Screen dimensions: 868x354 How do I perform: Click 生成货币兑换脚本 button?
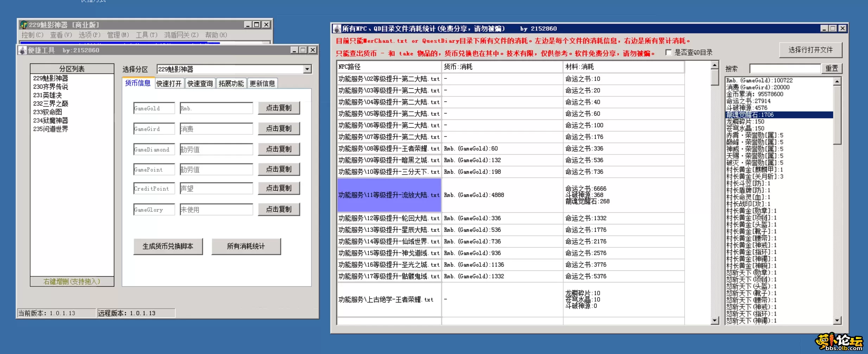(168, 246)
